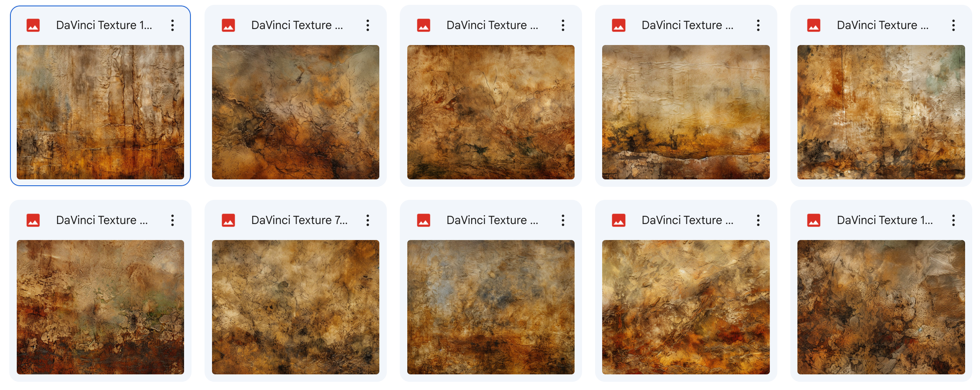Select top-right texture thumbnail with green tint
Viewport: 980px width, 390px height.
tap(881, 112)
